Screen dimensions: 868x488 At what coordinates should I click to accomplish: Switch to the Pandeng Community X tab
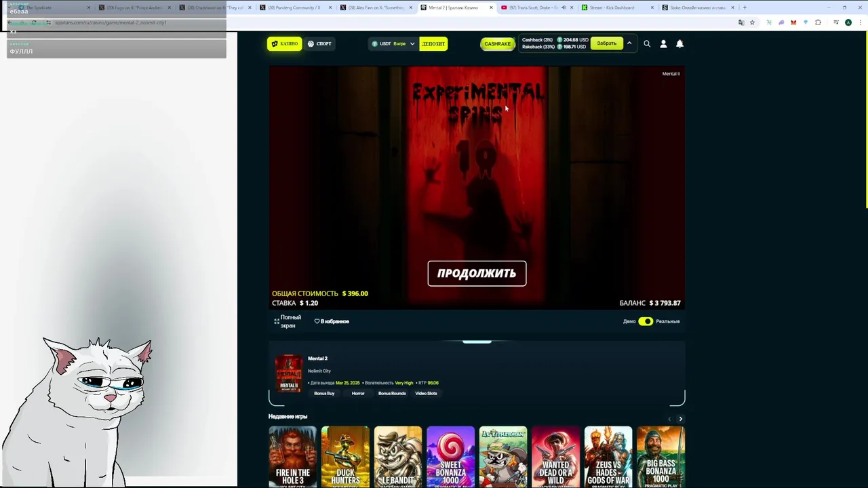pos(294,7)
